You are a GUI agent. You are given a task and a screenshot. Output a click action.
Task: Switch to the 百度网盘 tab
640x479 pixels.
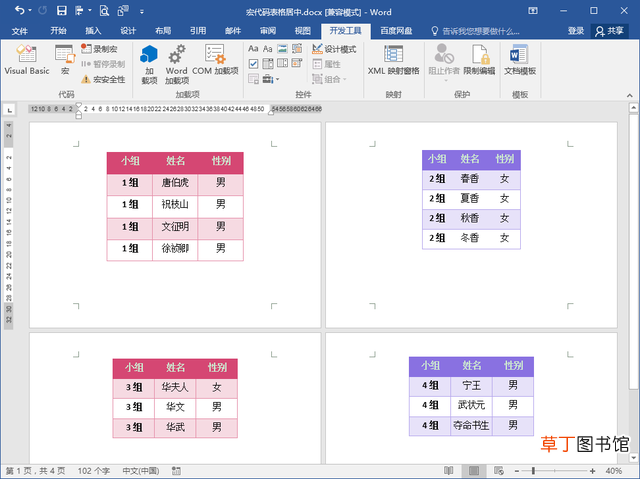pyautogui.click(x=396, y=31)
